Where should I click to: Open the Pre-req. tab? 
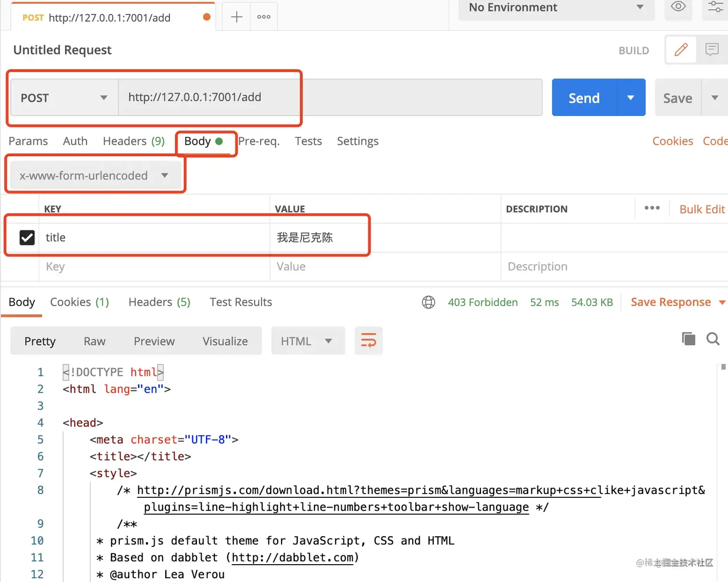click(259, 141)
